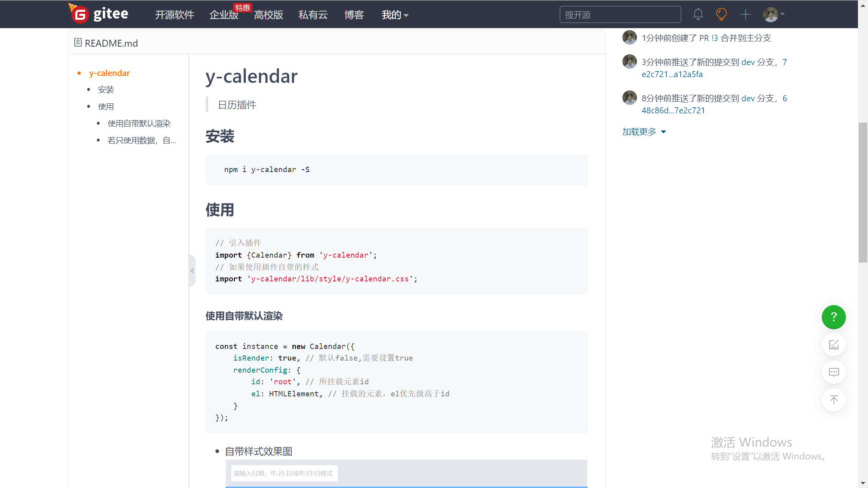Click the README.md filename label
868x488 pixels.
tap(111, 43)
